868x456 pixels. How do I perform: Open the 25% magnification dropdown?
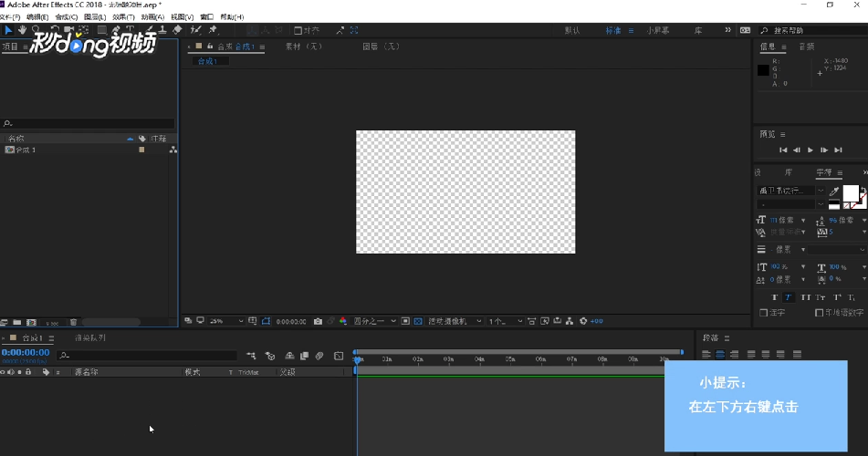[226, 321]
